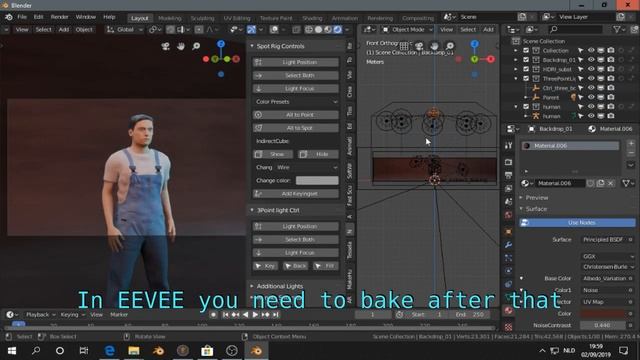
Task: Unlink Material.006 with the X icon
Action: click(x=611, y=183)
